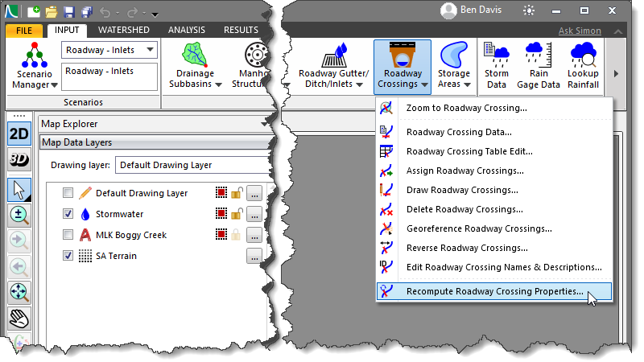Screen dimensions: 644x362
Task: Open the Roadway Crossings ribbon button
Action: pos(402,67)
